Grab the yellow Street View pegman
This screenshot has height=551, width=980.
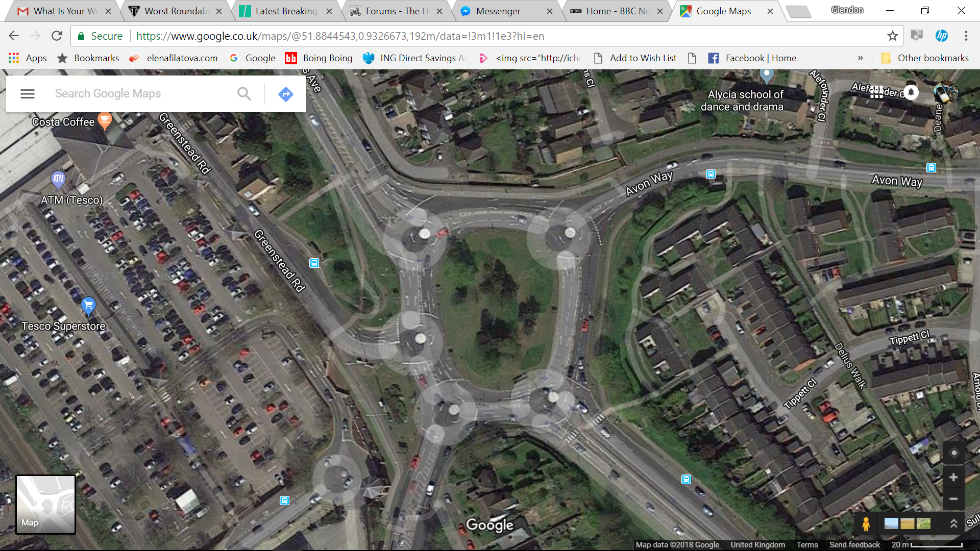click(x=866, y=524)
